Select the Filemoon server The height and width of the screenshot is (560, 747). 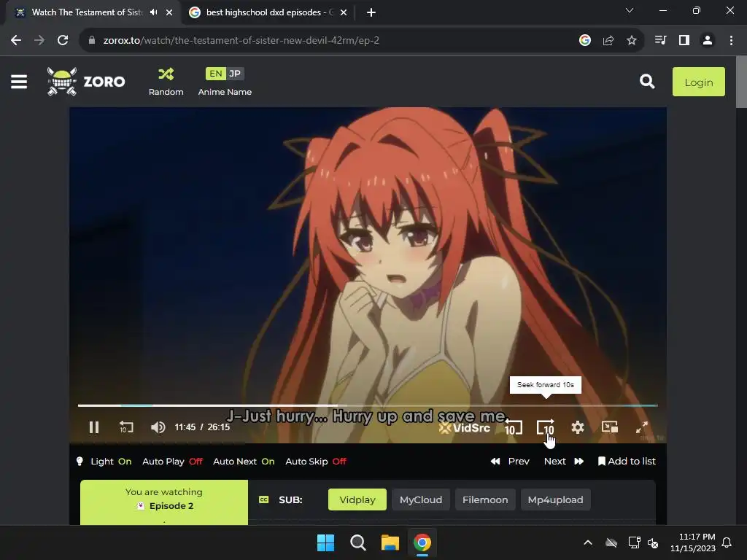click(x=485, y=499)
